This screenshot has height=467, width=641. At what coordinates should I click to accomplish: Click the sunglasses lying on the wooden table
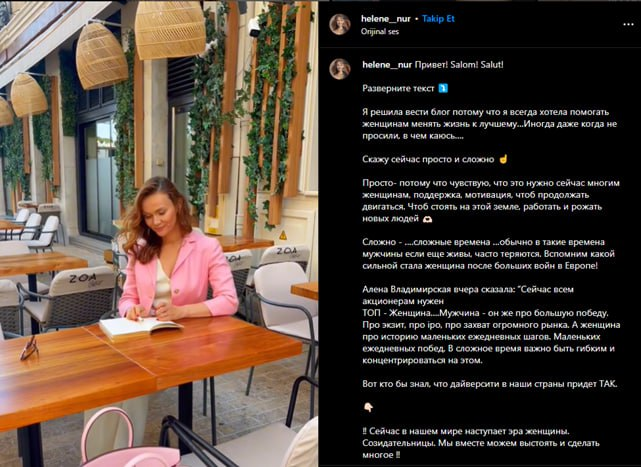pos(29,348)
